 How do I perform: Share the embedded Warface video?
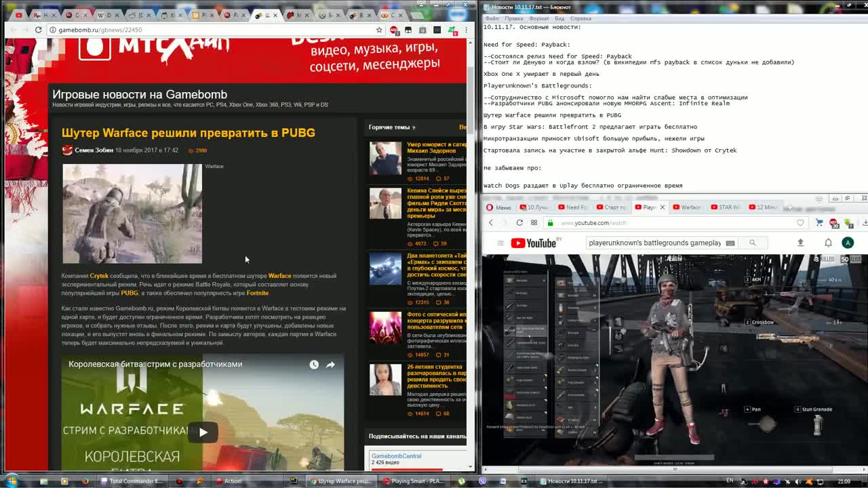click(x=330, y=365)
